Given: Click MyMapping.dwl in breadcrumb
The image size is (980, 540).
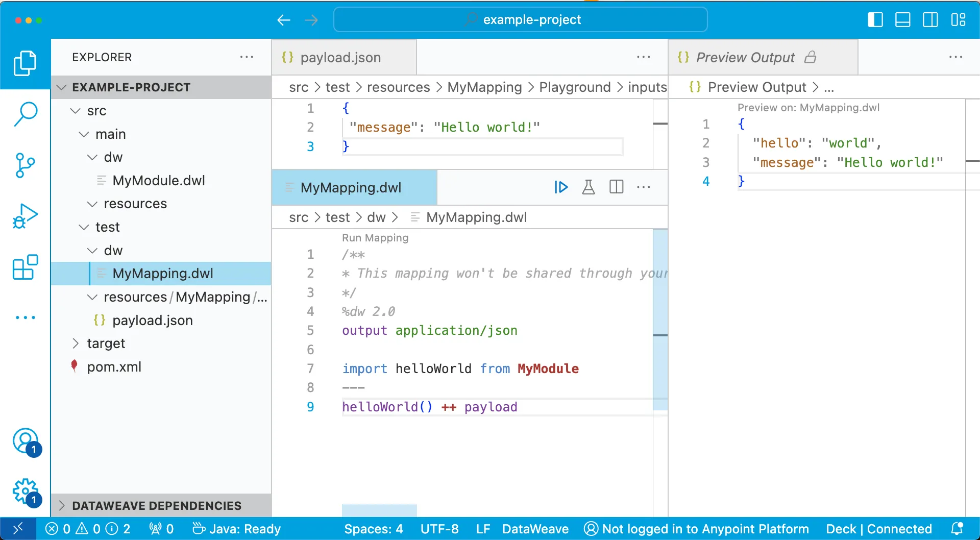Looking at the screenshot, I should click(476, 217).
